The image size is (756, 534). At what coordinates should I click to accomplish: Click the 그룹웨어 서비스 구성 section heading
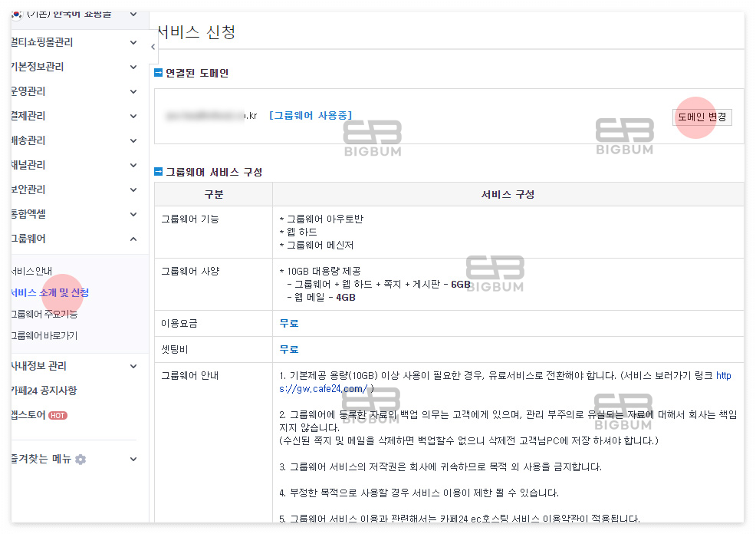pos(214,172)
